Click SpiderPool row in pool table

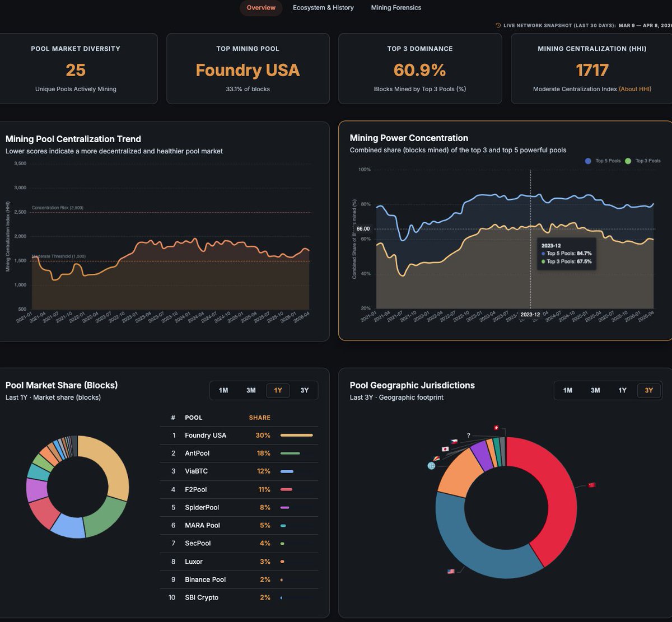click(239, 507)
